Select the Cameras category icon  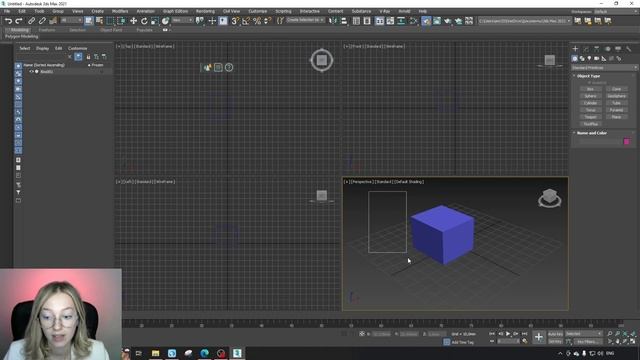[597, 59]
